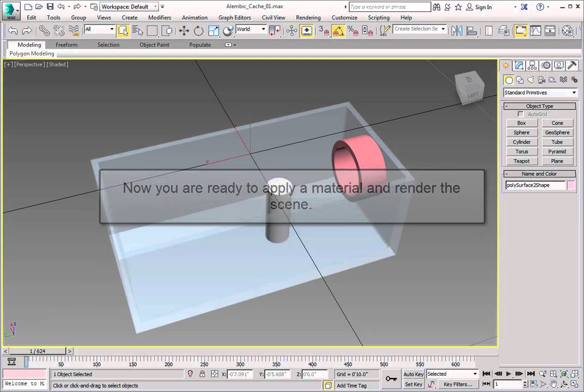Activate the Select and Move tool
Viewport: 584px width, 392px height.
click(184, 30)
